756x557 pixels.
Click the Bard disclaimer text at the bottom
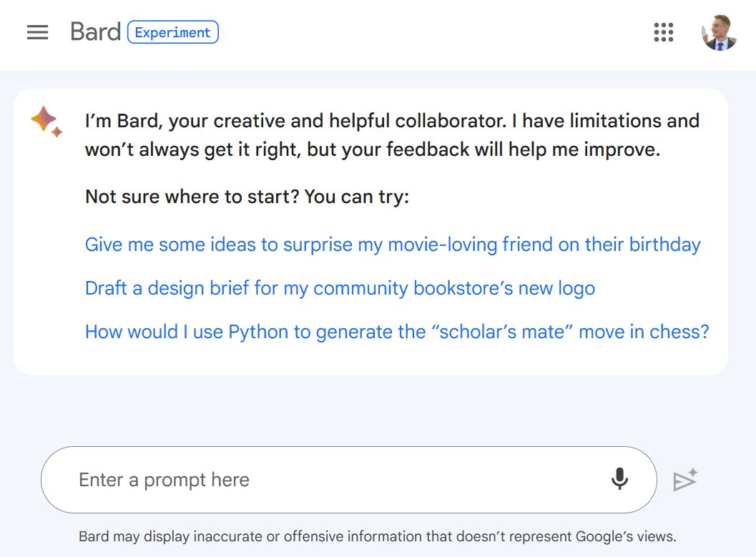[378, 536]
